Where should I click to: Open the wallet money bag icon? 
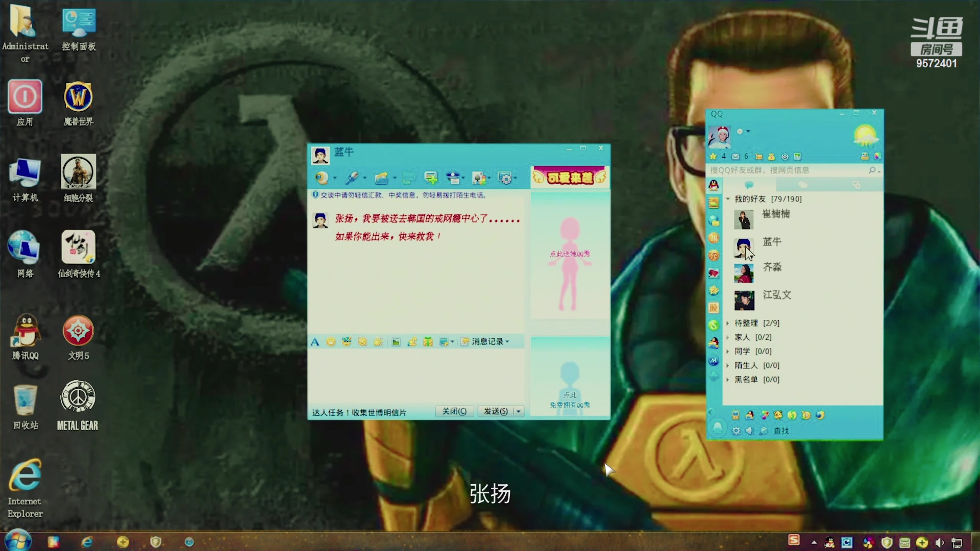click(771, 157)
